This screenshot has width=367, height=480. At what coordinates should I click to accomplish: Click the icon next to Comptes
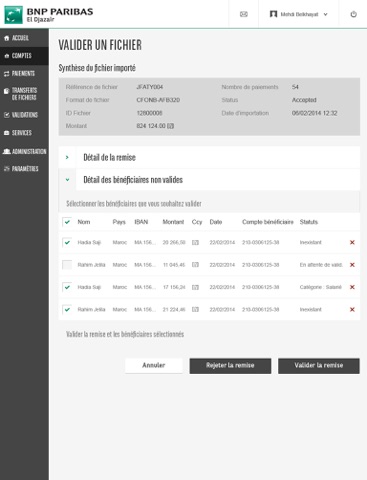[7, 56]
